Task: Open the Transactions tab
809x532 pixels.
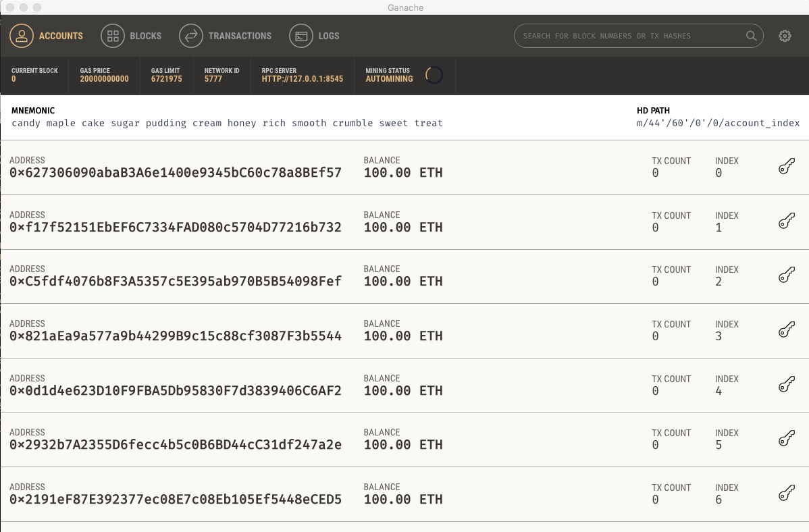Action: click(226, 36)
